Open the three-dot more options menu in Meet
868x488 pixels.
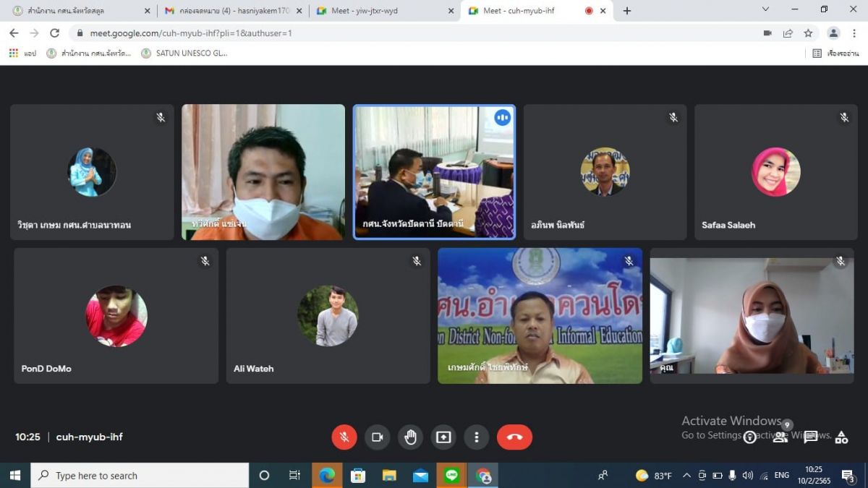coord(476,437)
